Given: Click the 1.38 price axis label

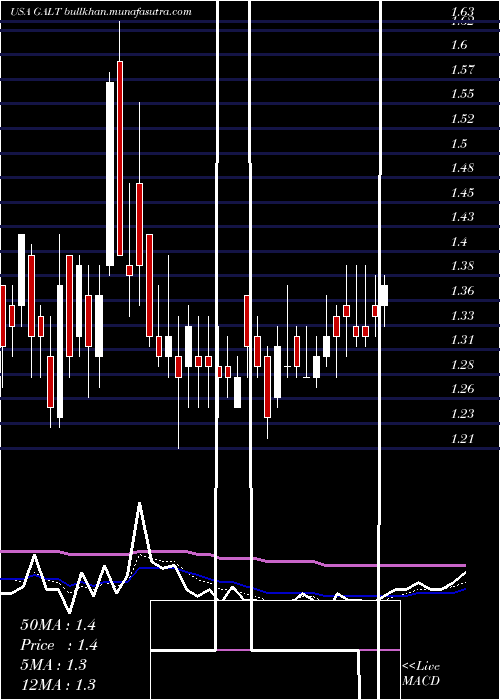Looking at the screenshot, I should pyautogui.click(x=462, y=267).
